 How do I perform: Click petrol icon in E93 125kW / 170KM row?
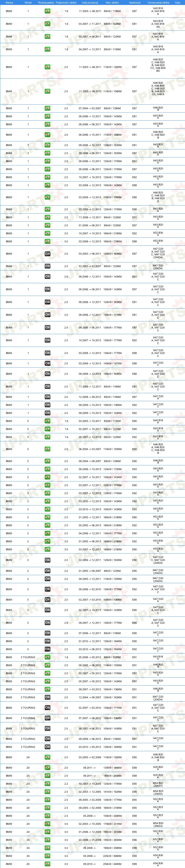[x=47, y=469]
